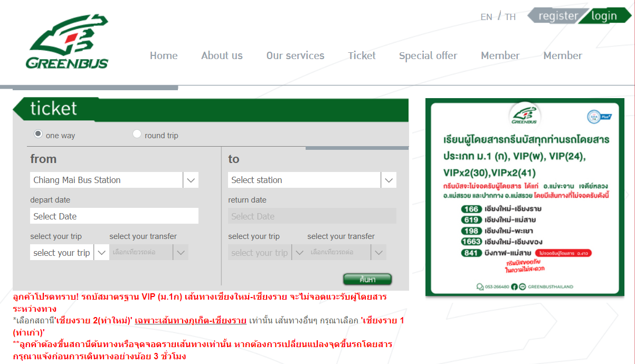Click the Facebook icon in banner

[x=515, y=286]
